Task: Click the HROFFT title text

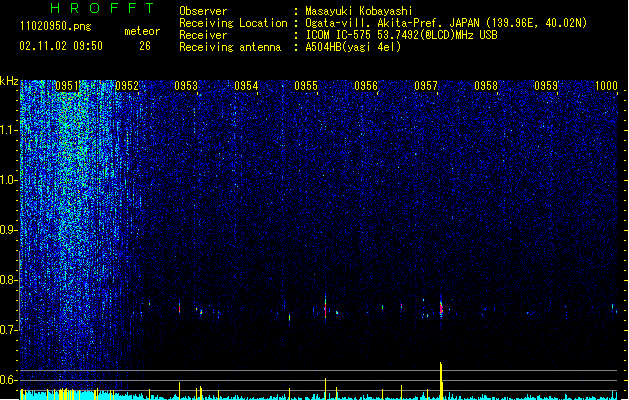Action: [102, 8]
